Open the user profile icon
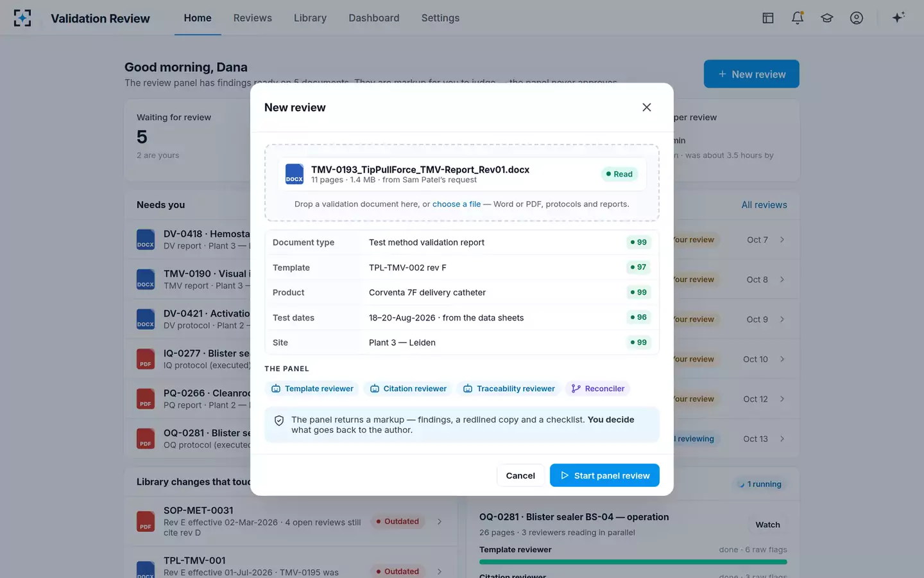 857,18
